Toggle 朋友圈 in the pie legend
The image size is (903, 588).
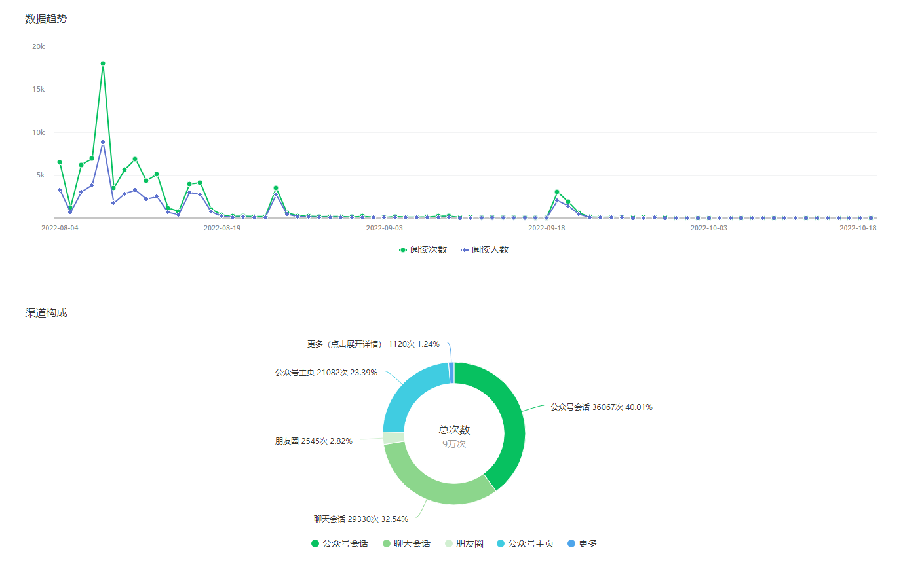(x=464, y=543)
